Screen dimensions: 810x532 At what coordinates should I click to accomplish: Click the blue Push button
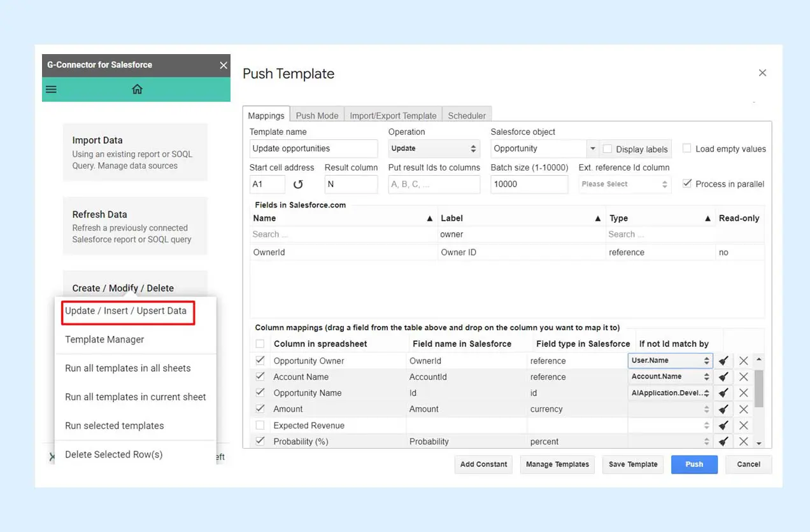tap(694, 465)
